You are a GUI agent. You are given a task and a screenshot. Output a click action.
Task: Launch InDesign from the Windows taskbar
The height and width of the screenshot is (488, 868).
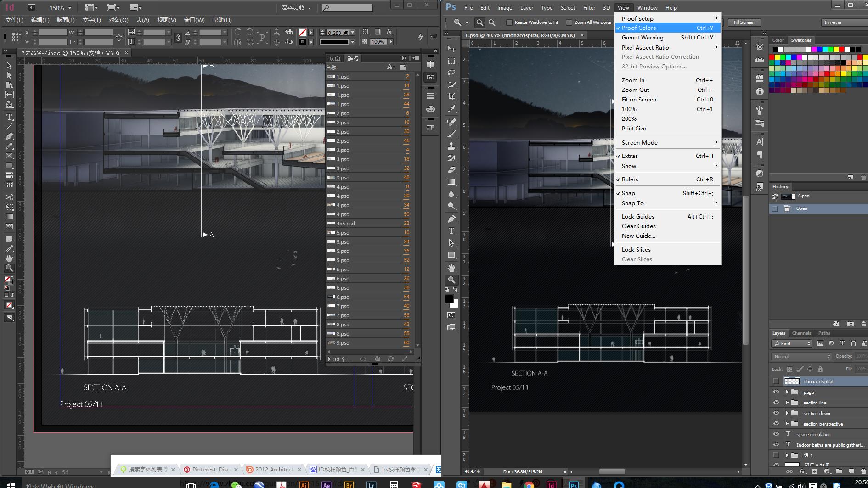[551, 485]
